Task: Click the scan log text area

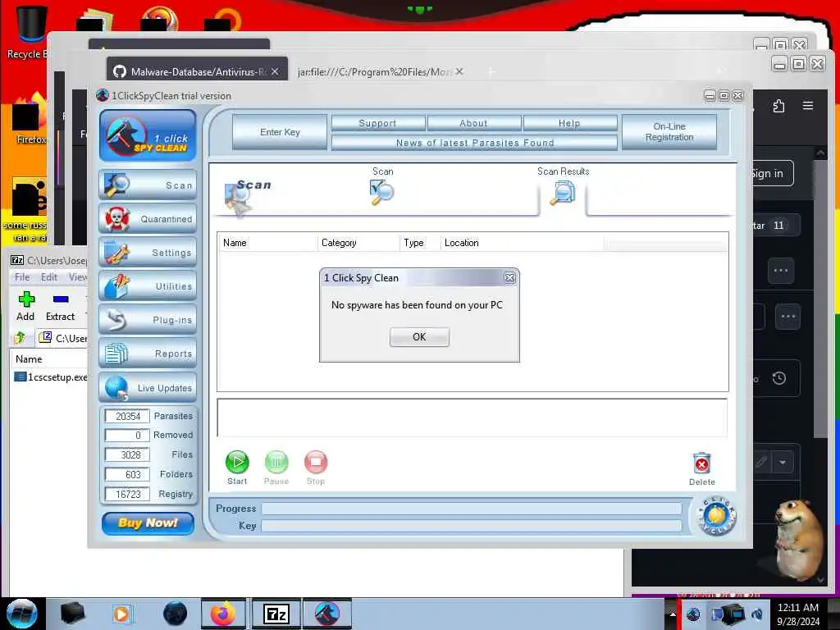Action: (472, 418)
